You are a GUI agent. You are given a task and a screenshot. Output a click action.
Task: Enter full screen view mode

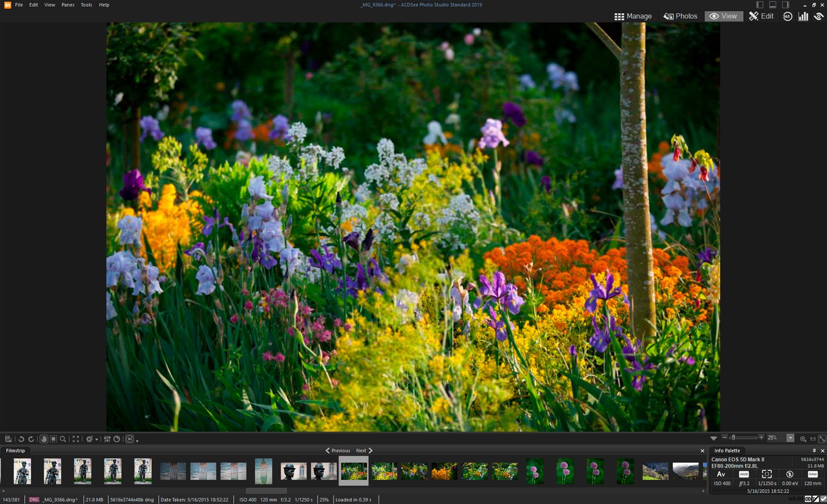pyautogui.click(x=75, y=439)
